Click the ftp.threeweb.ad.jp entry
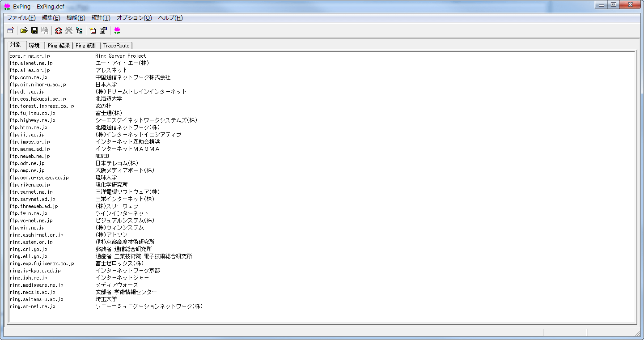The width and height of the screenshot is (644, 340). pyautogui.click(x=34, y=206)
